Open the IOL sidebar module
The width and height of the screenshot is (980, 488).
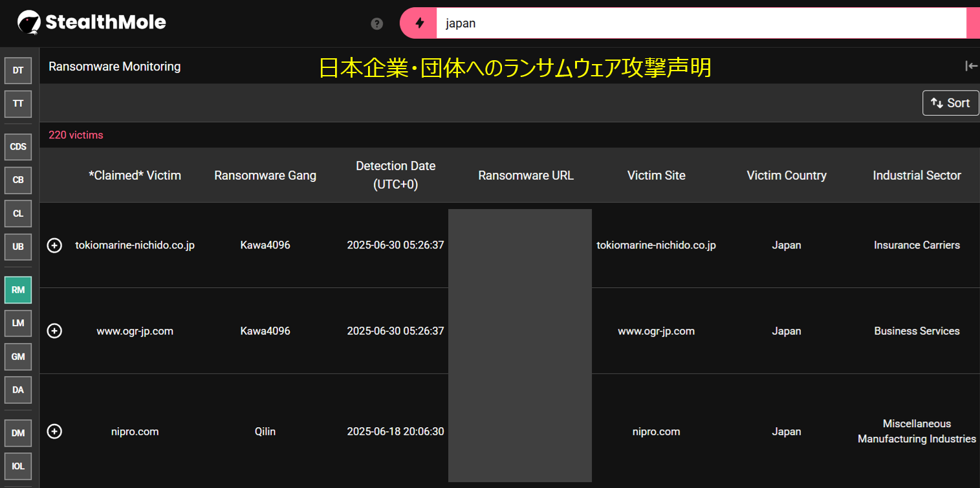(x=18, y=466)
